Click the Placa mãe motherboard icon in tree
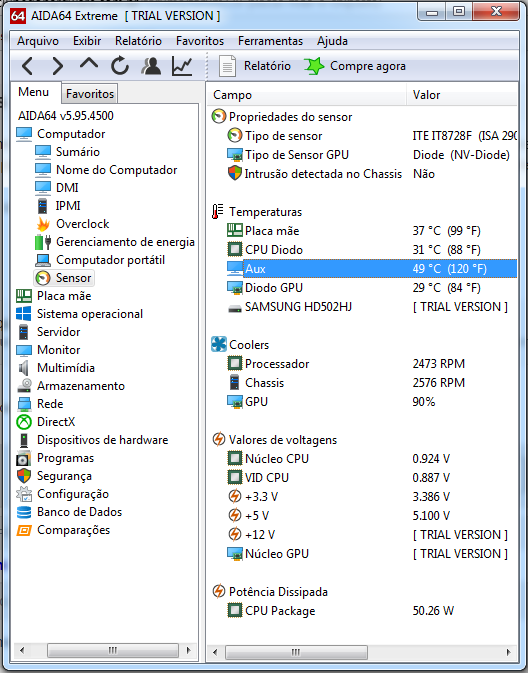Image resolution: width=528 pixels, height=673 pixels. pos(24,296)
